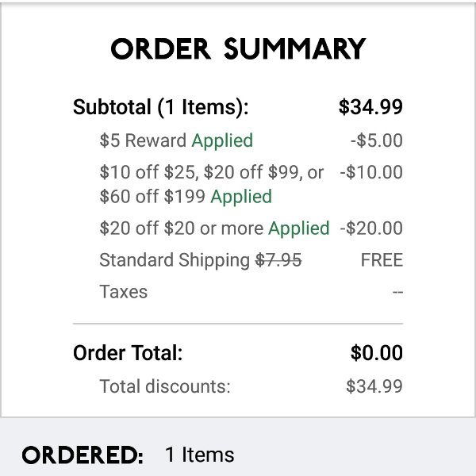Select the Total discounts label

(165, 386)
